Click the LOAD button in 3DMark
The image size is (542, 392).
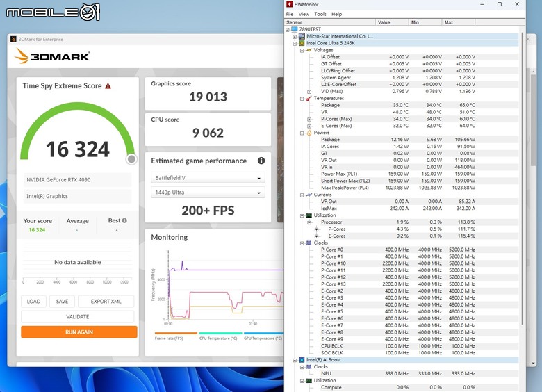point(33,302)
